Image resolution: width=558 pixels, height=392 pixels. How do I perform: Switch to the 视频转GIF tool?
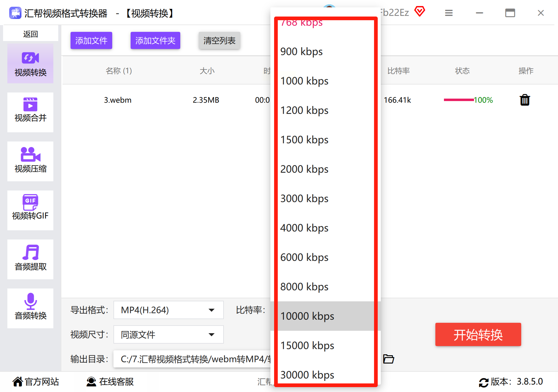point(30,210)
